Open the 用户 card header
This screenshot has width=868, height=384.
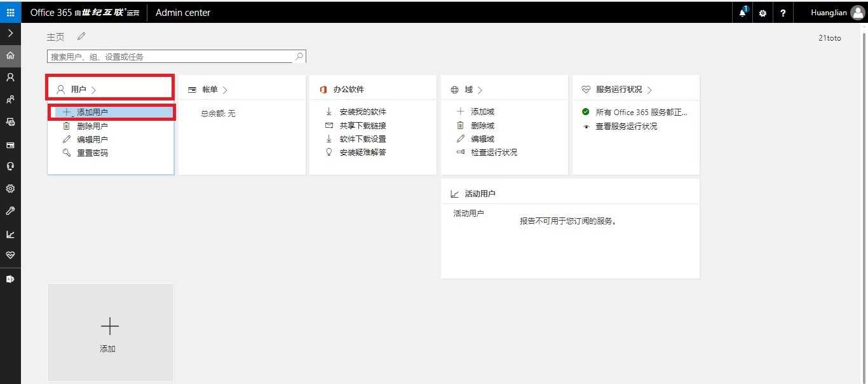click(x=109, y=88)
